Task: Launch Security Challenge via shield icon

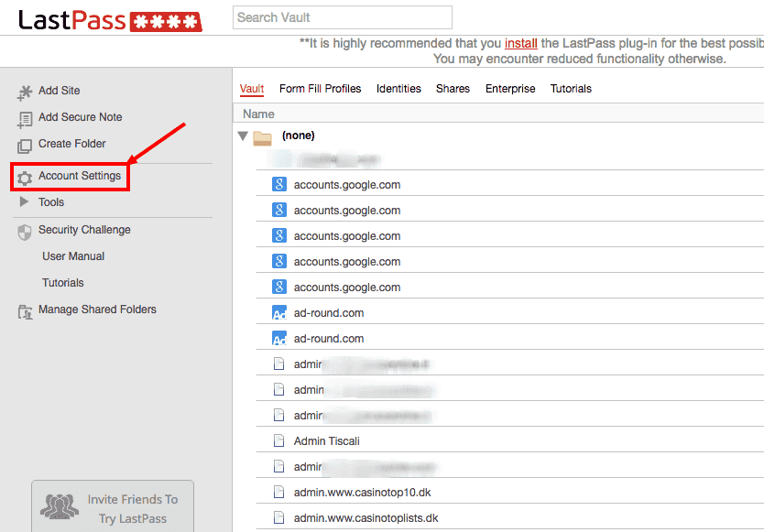Action: click(25, 233)
